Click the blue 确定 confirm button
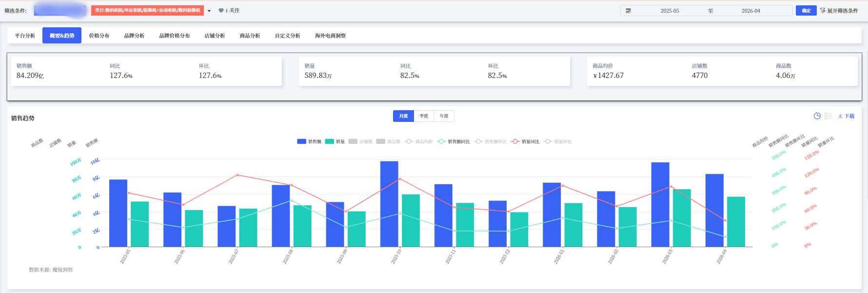This screenshot has height=293, width=868. pos(806,11)
